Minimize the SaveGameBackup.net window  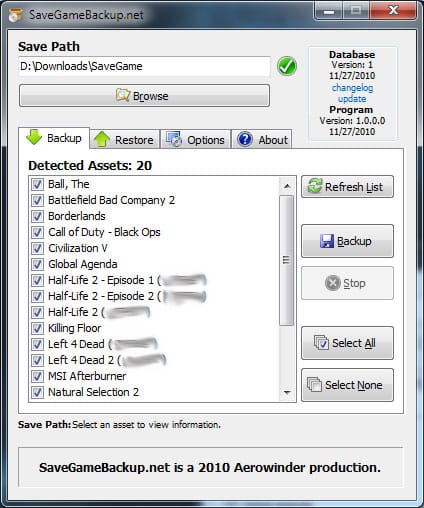pos(328,12)
